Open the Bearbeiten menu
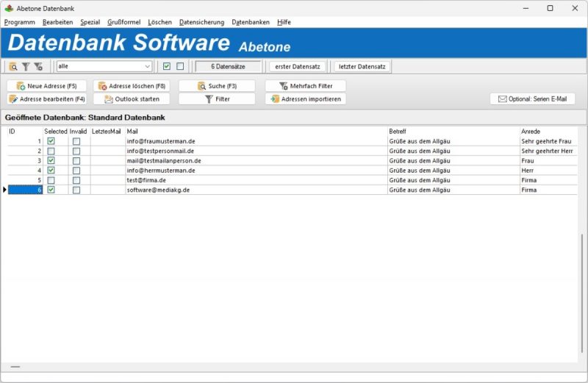 point(58,22)
